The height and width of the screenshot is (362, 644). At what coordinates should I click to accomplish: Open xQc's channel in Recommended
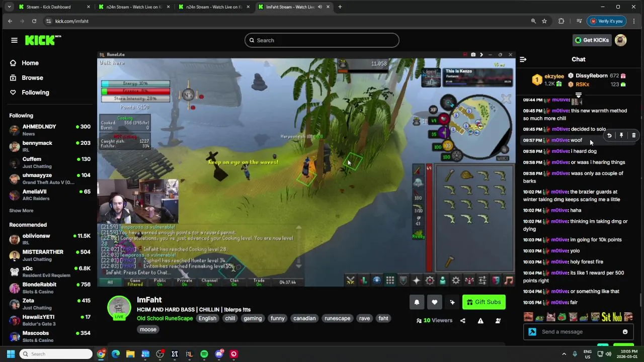(x=49, y=272)
